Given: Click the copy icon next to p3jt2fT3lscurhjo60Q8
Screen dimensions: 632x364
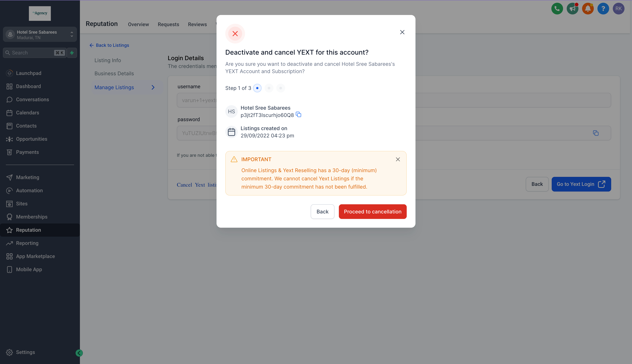Looking at the screenshot, I should point(299,115).
